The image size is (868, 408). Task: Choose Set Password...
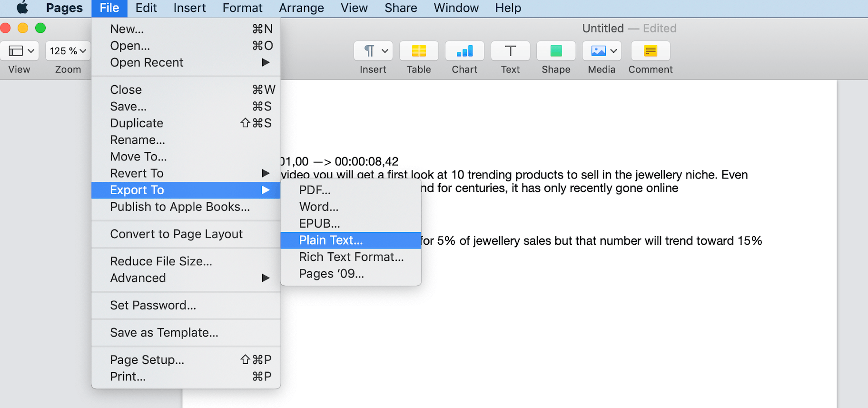[x=186, y=305]
